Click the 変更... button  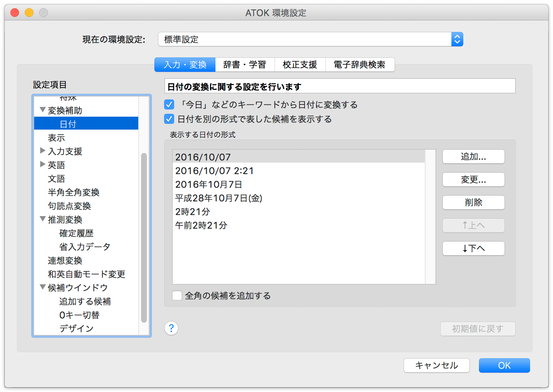[473, 179]
